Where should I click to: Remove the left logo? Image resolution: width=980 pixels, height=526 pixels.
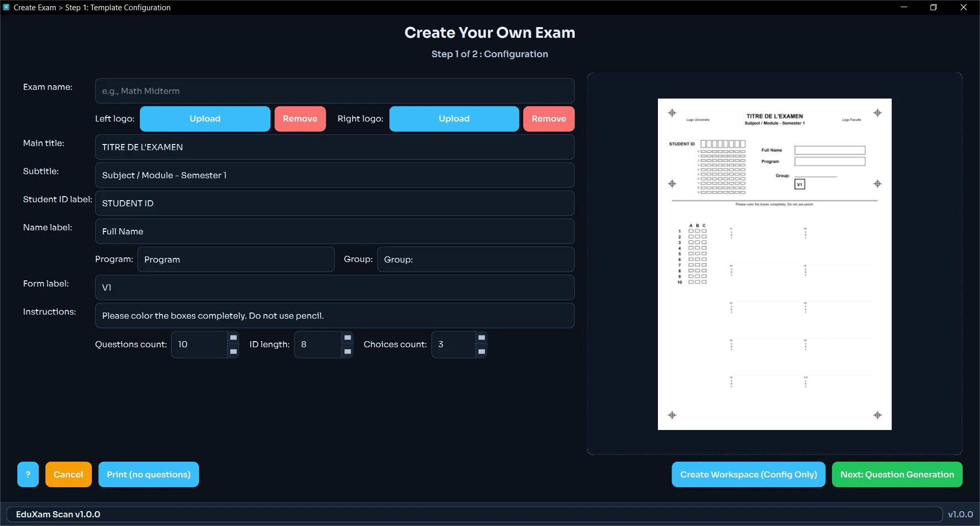pos(300,119)
